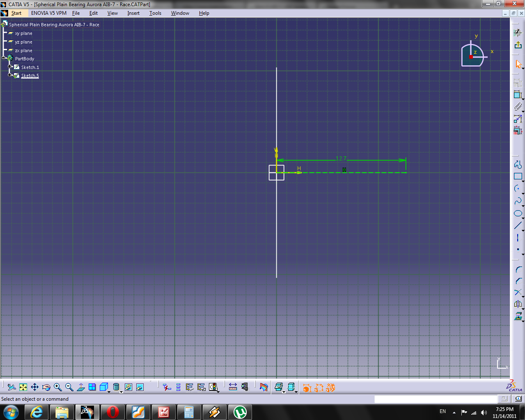Click the Fly Mode airplane icon
525x420 pixels.
point(11,387)
